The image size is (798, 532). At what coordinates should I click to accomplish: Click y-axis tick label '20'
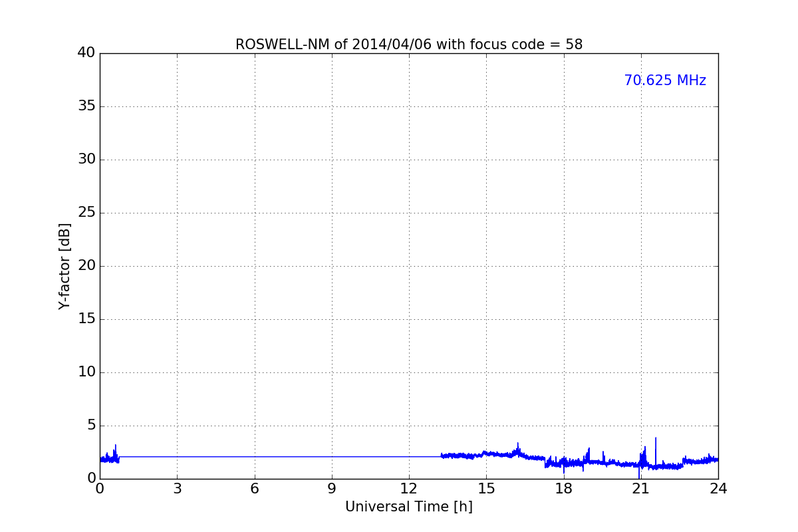(x=86, y=266)
